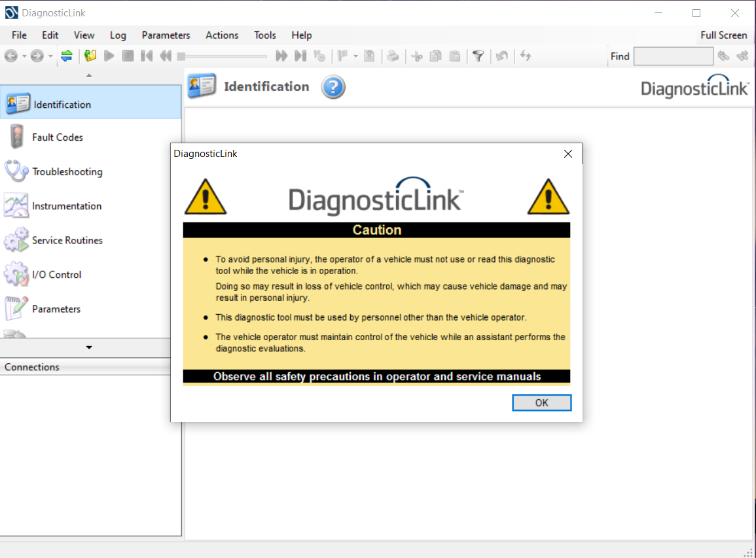This screenshot has width=756, height=558.
Task: Click the Paste clipboard toolbar icon
Action: pos(455,56)
